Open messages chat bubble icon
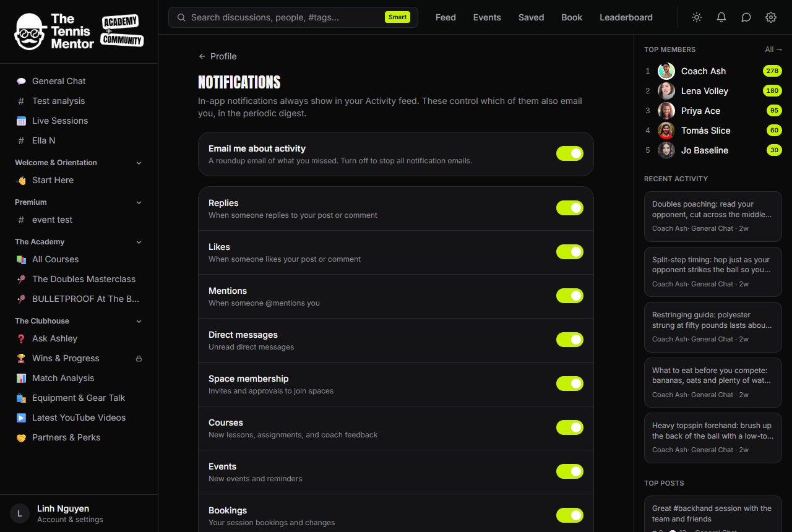 tap(746, 17)
